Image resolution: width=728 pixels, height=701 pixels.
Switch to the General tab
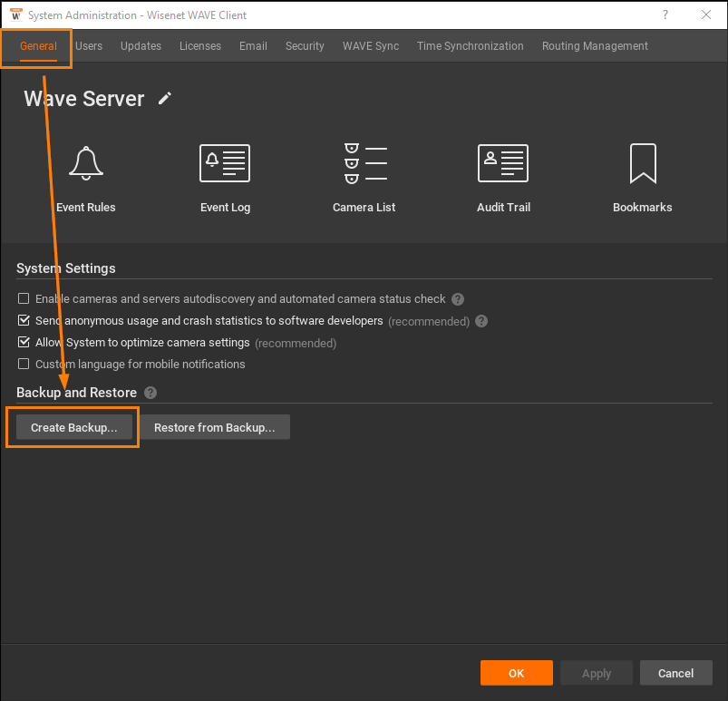coord(38,46)
